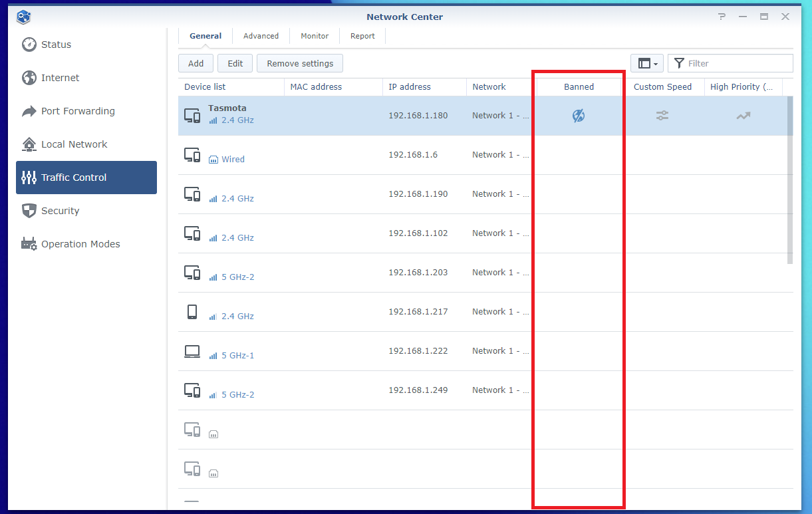Screen dimensions: 812x514
Task: Click the device list vertical scrollbar
Action: [x=789, y=180]
